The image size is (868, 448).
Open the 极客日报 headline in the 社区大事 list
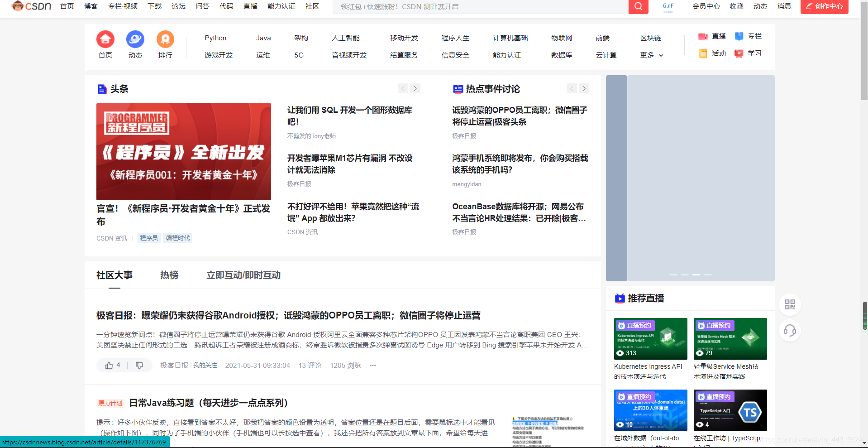pos(288,315)
